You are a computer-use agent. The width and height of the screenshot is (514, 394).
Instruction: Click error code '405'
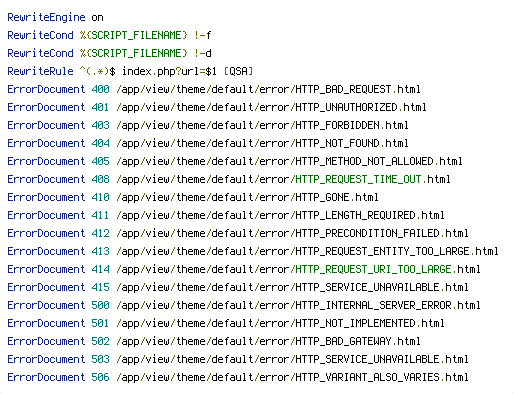click(x=100, y=161)
